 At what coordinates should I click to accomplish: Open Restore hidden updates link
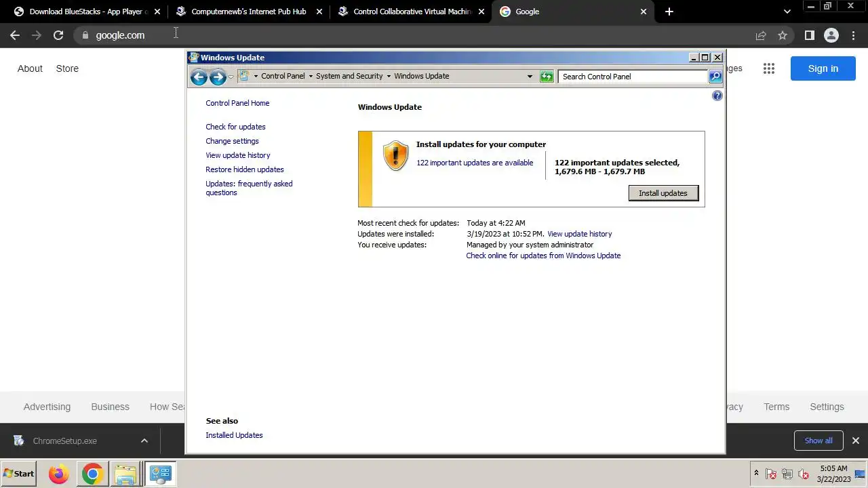pyautogui.click(x=245, y=169)
